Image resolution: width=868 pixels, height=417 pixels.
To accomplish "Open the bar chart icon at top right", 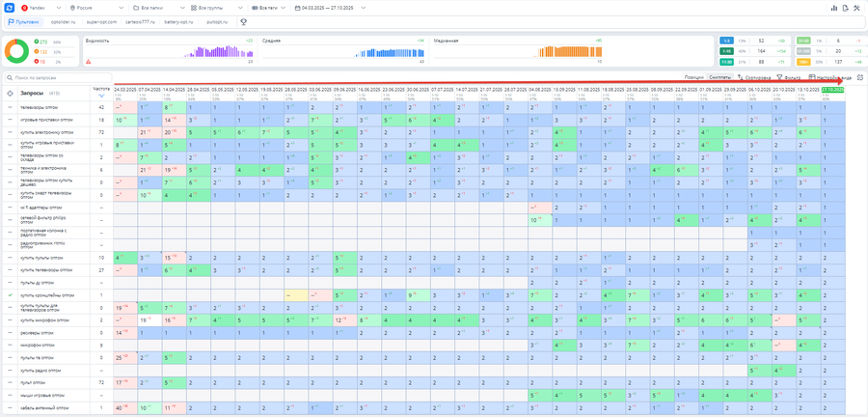I will pos(834,7).
